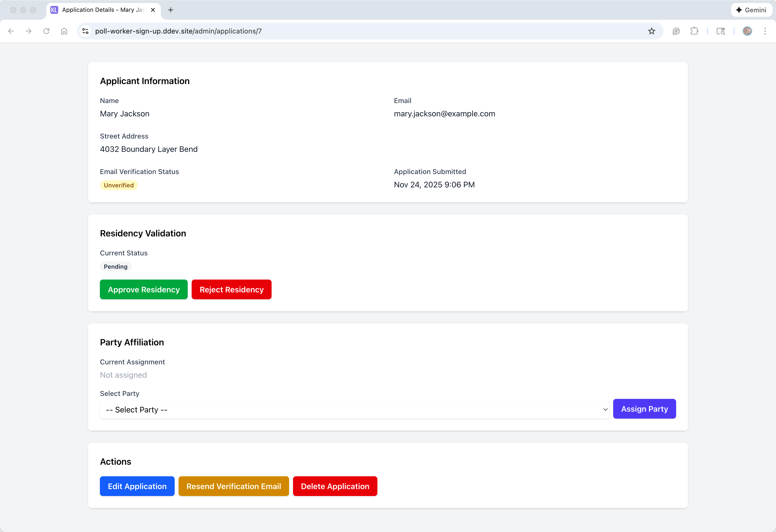Image resolution: width=776 pixels, height=532 pixels.
Task: Reload the current page
Action: 46,31
